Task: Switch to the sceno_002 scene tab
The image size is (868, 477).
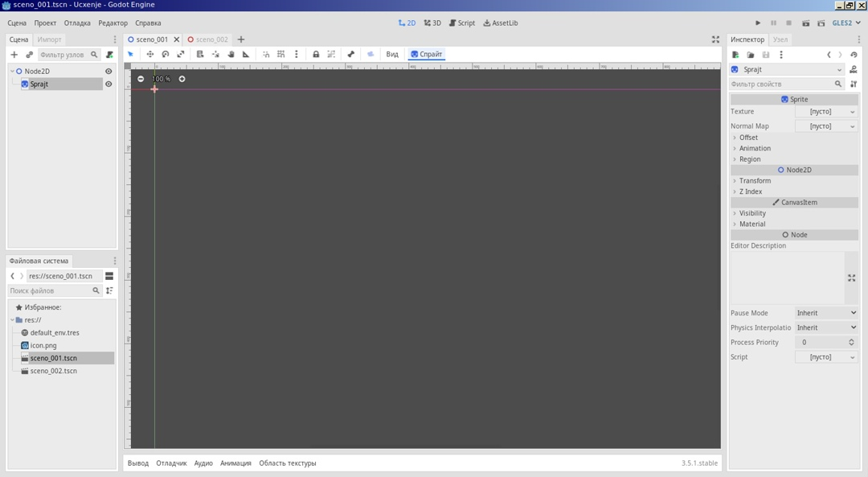Action: coord(207,40)
